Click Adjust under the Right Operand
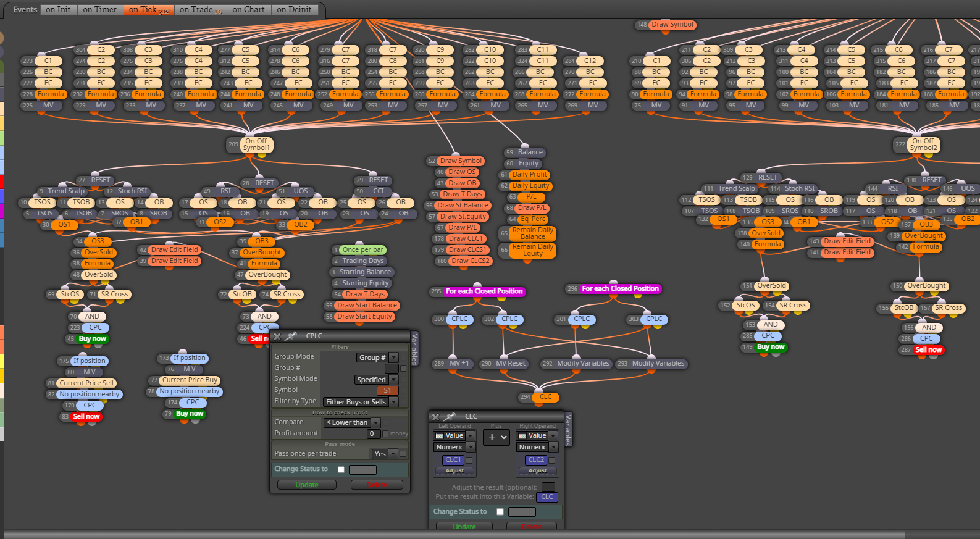The width and height of the screenshot is (980, 539). (538, 470)
